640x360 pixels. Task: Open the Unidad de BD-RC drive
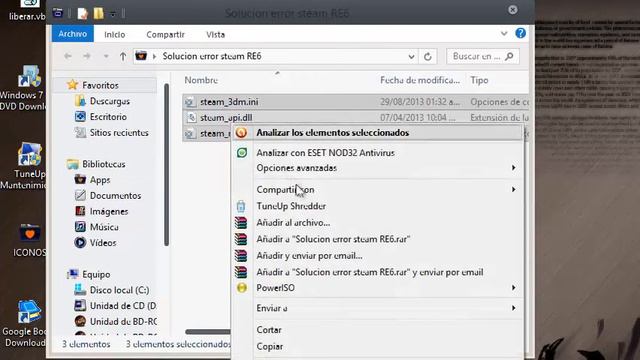[123, 322]
